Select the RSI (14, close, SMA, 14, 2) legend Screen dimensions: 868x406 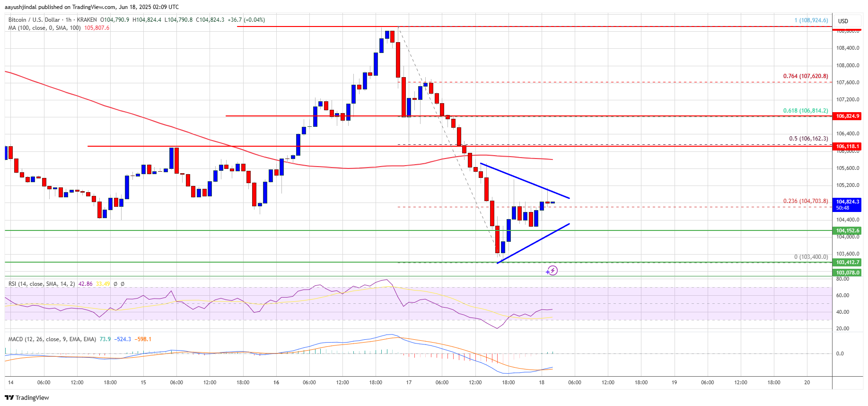click(42, 284)
